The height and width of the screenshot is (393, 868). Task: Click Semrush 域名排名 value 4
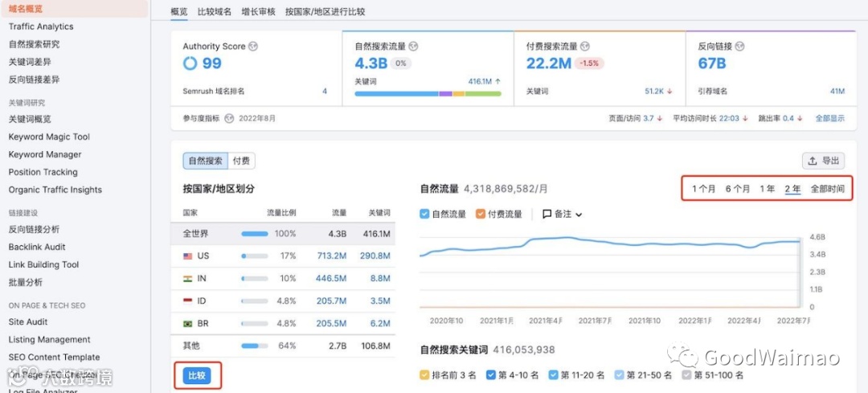click(325, 91)
